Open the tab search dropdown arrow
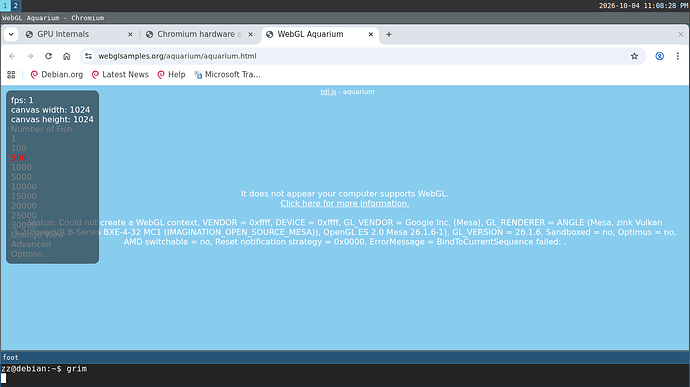This screenshot has width=690, height=387. (x=11, y=34)
